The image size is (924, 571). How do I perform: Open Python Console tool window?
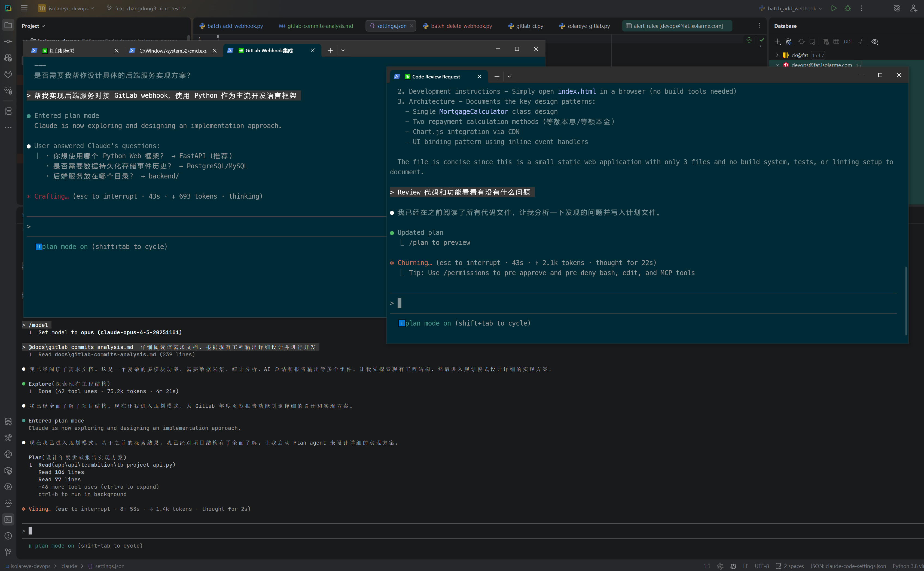click(x=8, y=454)
